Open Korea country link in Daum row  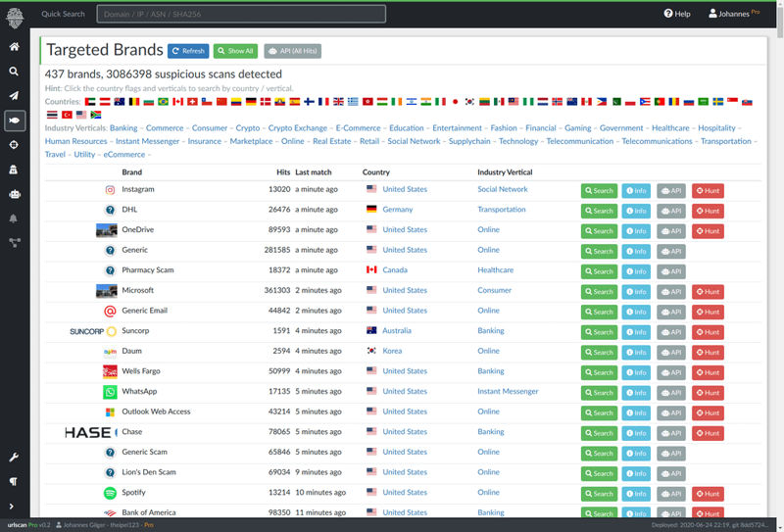tap(392, 351)
